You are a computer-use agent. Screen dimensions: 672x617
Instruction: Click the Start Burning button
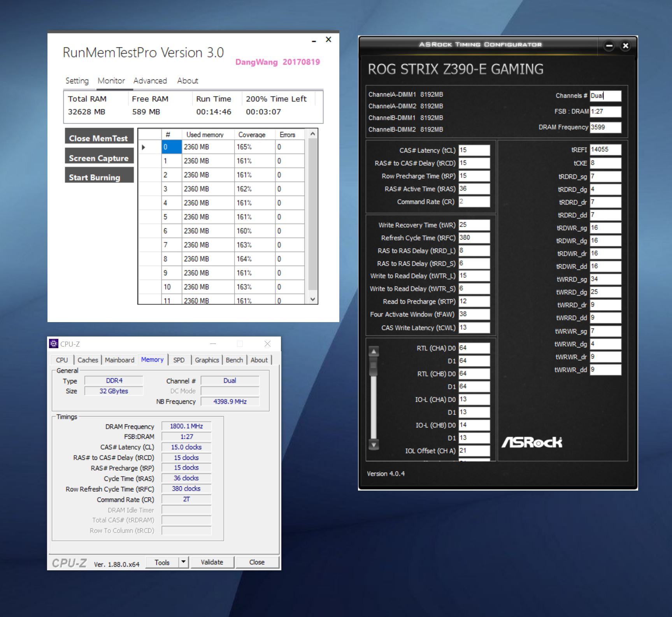[99, 175]
